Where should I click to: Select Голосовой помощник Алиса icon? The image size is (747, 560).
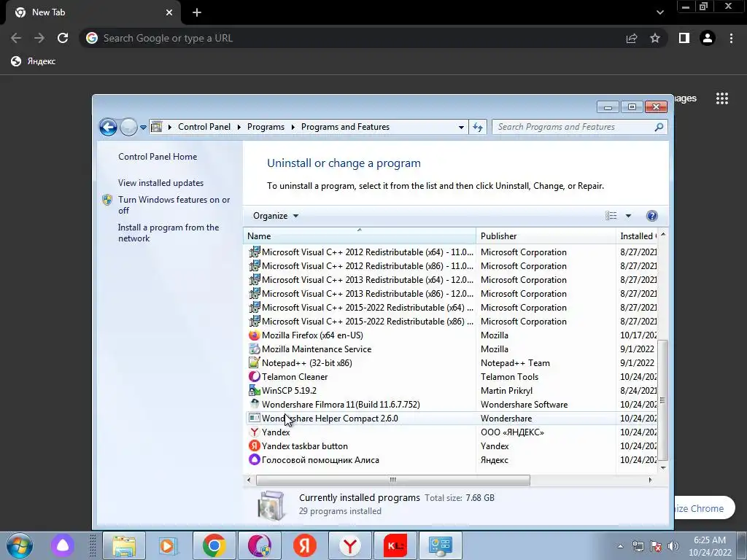click(x=255, y=459)
